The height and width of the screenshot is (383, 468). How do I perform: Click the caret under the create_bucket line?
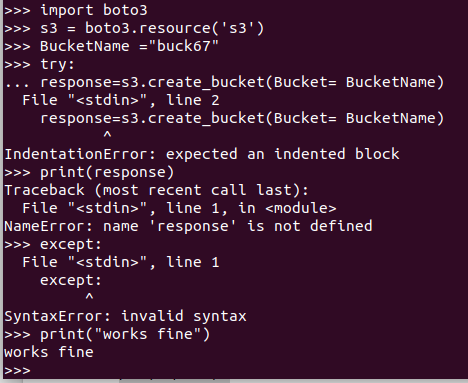107,135
